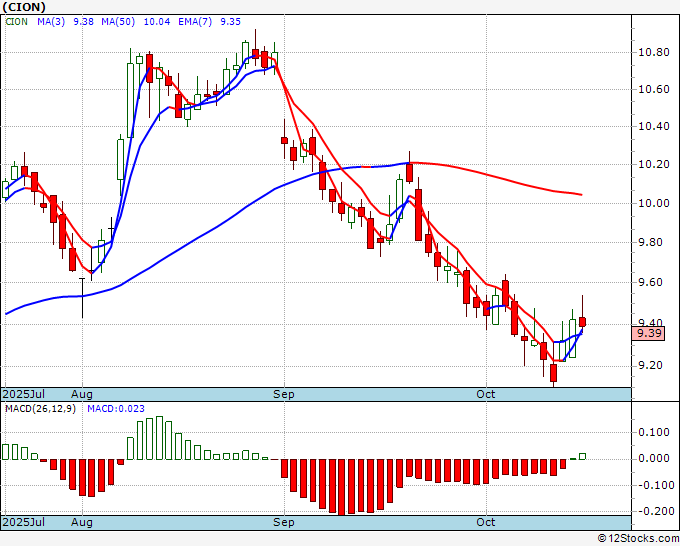
Task: Click Sep on the MACD time axis
Action: pos(284,522)
